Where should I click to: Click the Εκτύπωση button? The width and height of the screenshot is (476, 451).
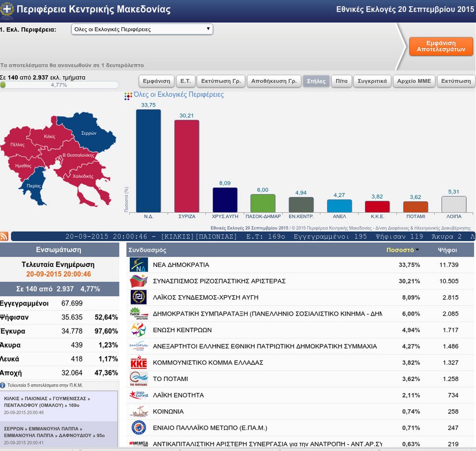pos(456,81)
